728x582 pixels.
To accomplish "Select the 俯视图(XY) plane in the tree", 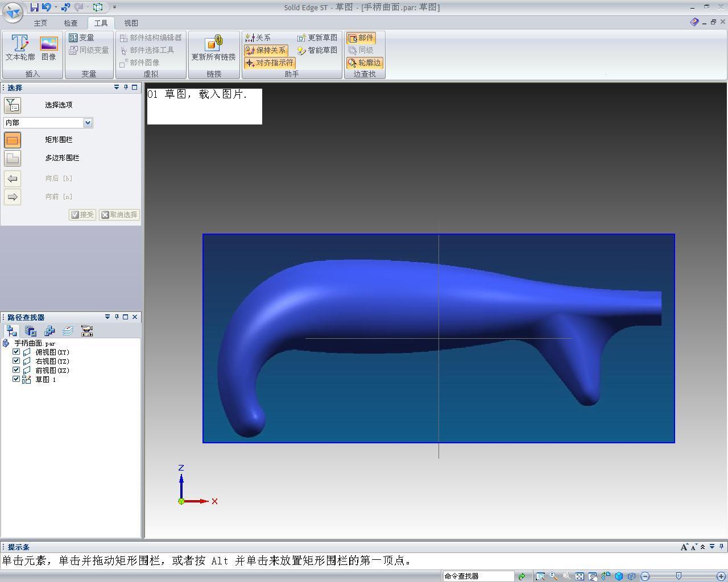I will coord(52,352).
